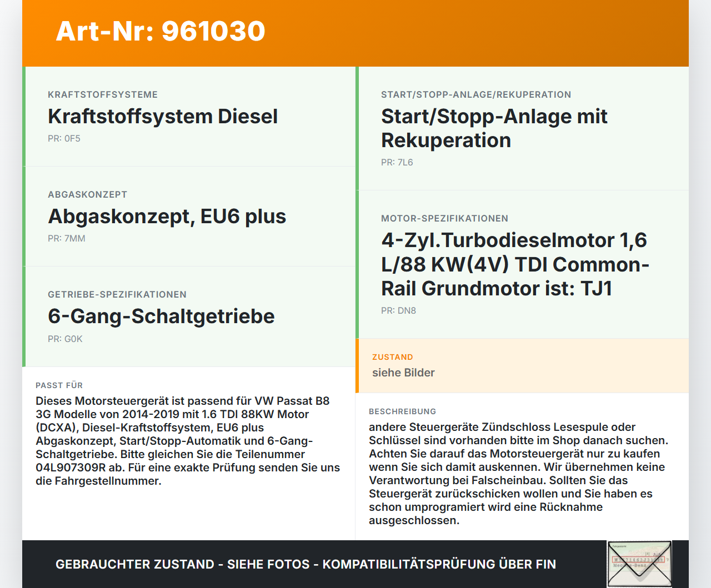
Task: Select the BESCHREIBUNG section label
Action: click(x=403, y=411)
